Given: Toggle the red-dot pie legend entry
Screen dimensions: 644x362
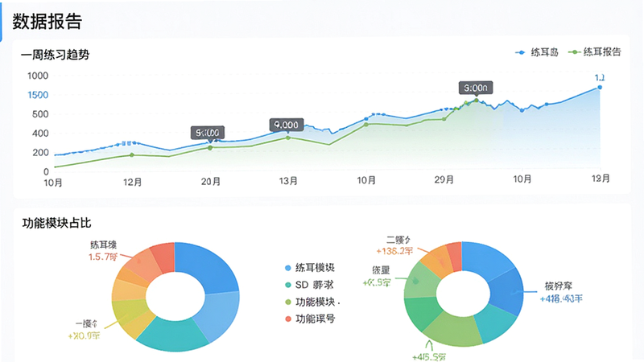Looking at the screenshot, I should [310, 319].
